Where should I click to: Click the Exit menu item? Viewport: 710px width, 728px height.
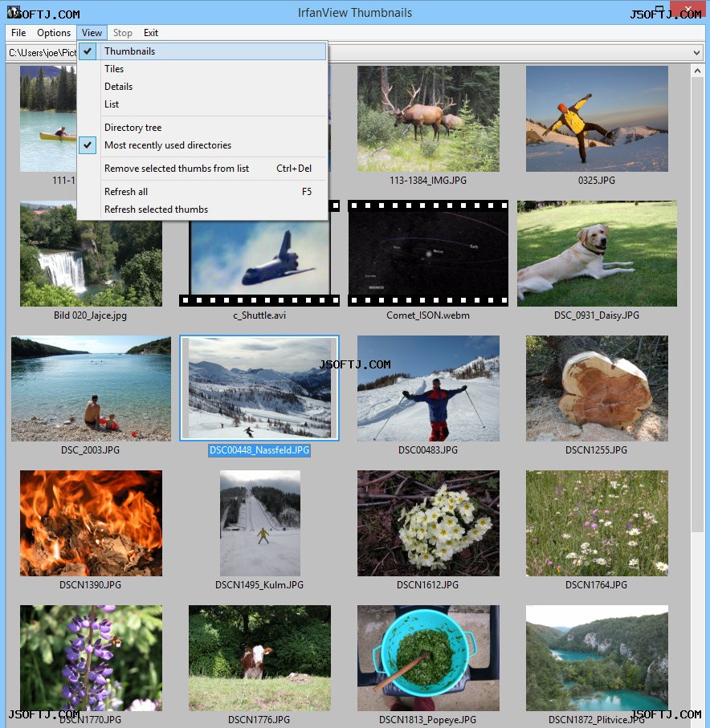[150, 33]
